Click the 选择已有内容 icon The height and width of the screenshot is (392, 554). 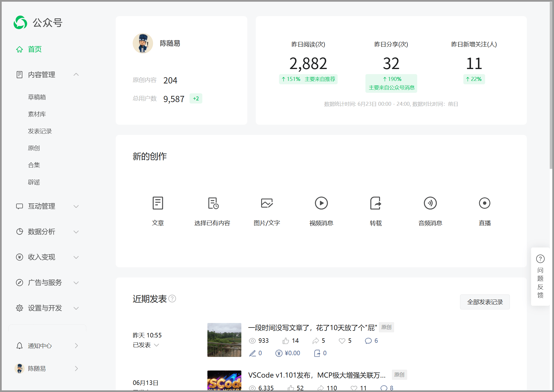[x=213, y=203]
